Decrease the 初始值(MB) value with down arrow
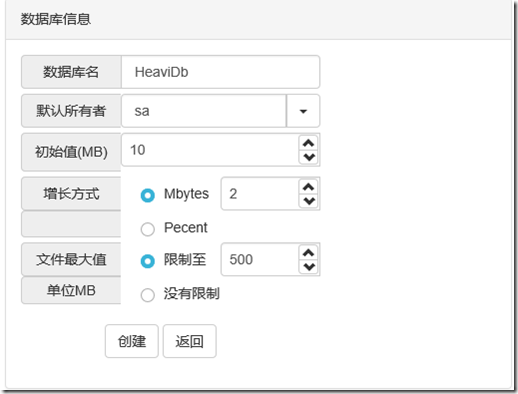Viewport: 518px width, 394px height. pyautogui.click(x=309, y=157)
